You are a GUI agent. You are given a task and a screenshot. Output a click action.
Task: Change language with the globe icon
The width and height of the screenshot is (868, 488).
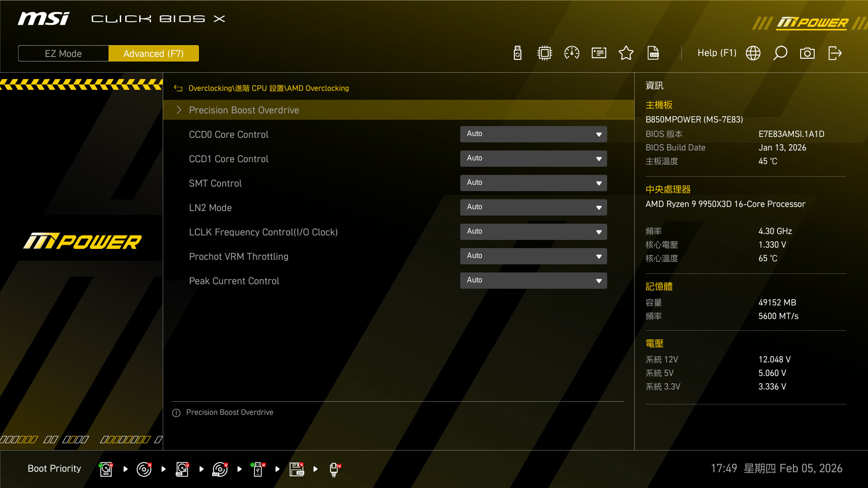[753, 53]
